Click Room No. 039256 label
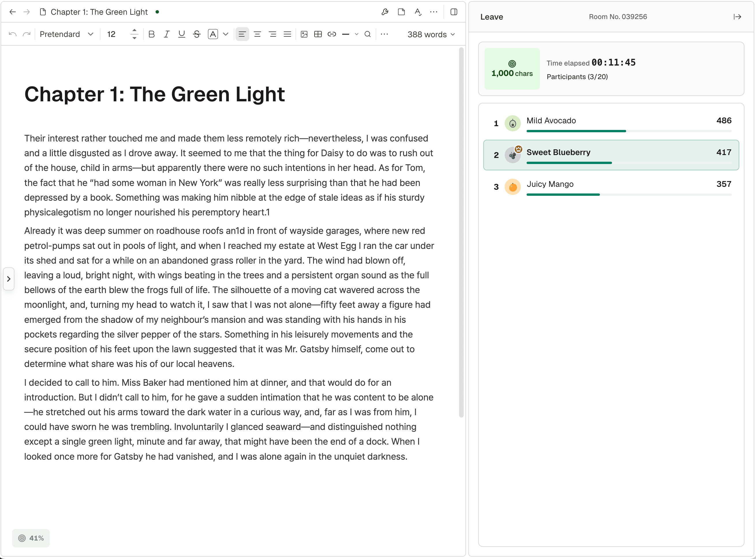Screen dimensions: 756x559 pos(618,17)
